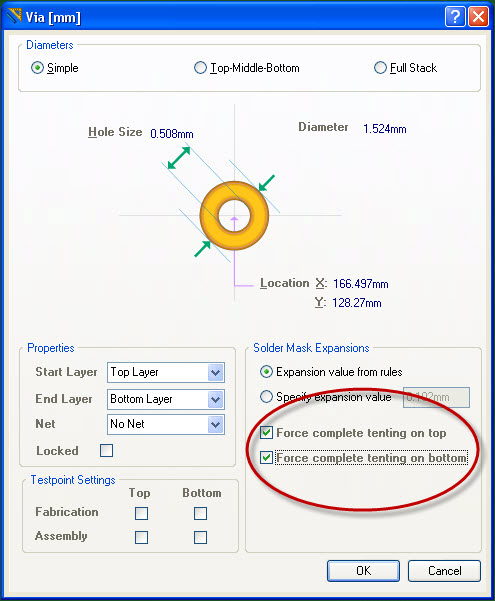Click the yellow via pad graphic
The width and height of the screenshot is (495, 601).
[234, 215]
